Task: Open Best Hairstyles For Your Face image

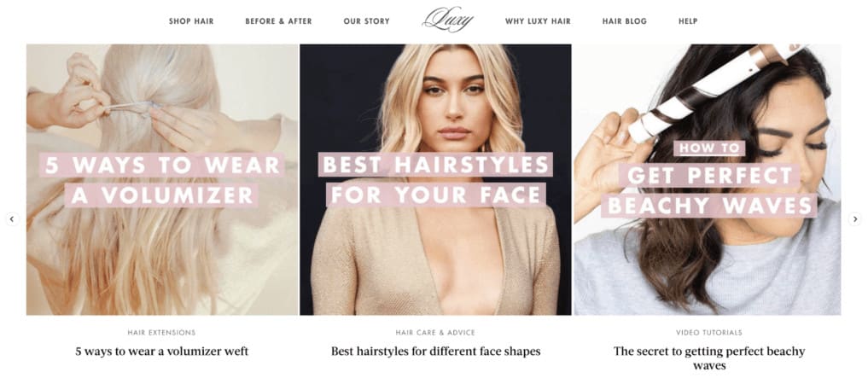Action: [435, 180]
